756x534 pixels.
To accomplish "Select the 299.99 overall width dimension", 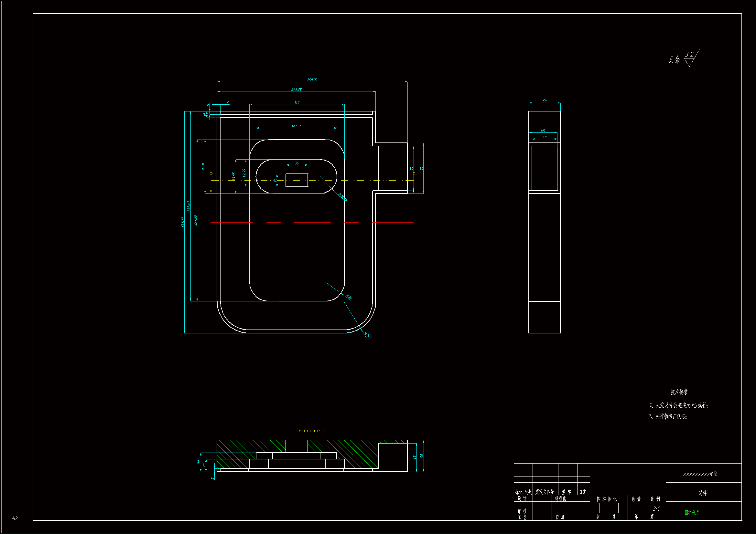I will [x=312, y=80].
